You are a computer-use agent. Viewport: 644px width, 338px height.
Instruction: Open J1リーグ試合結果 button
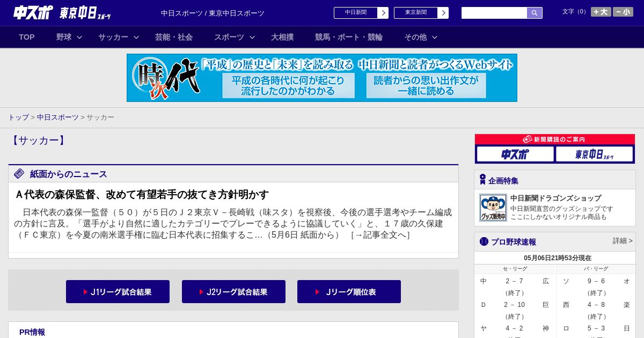click(x=118, y=292)
